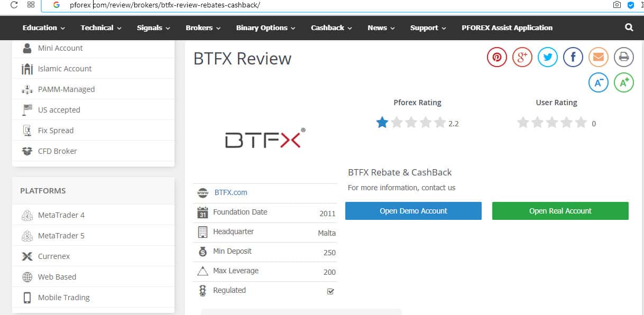Open MetaTrader 4 platform link
The width and height of the screenshot is (644, 315).
(61, 215)
